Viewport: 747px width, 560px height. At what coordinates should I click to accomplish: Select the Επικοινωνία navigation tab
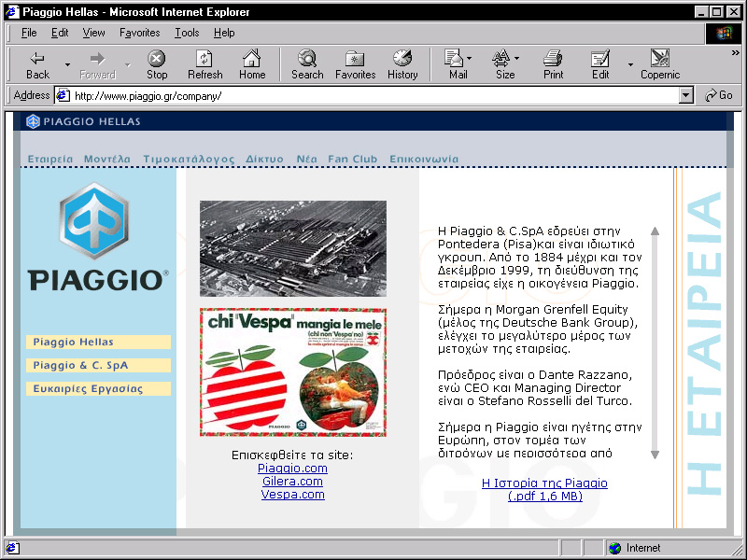tap(424, 159)
